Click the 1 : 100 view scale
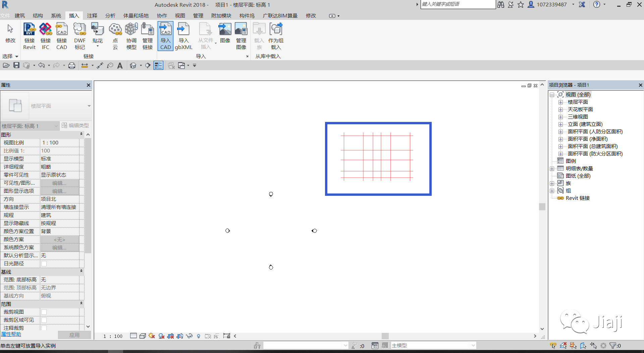The width and height of the screenshot is (644, 353). 113,336
